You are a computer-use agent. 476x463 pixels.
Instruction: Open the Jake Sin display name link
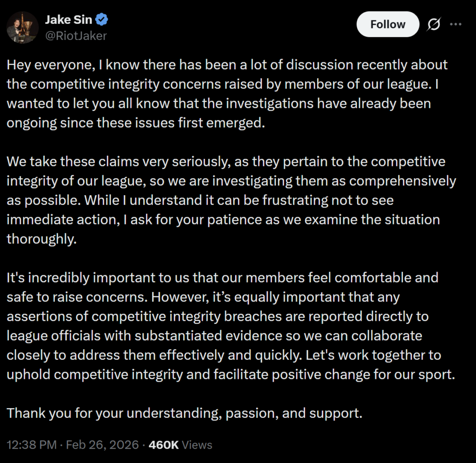69,20
